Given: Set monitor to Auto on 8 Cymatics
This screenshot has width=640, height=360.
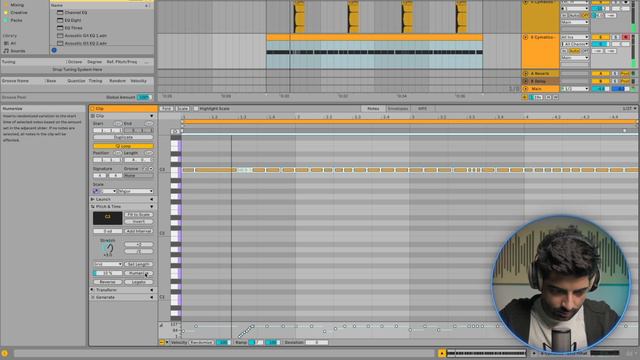Looking at the screenshot, I should pyautogui.click(x=575, y=51).
